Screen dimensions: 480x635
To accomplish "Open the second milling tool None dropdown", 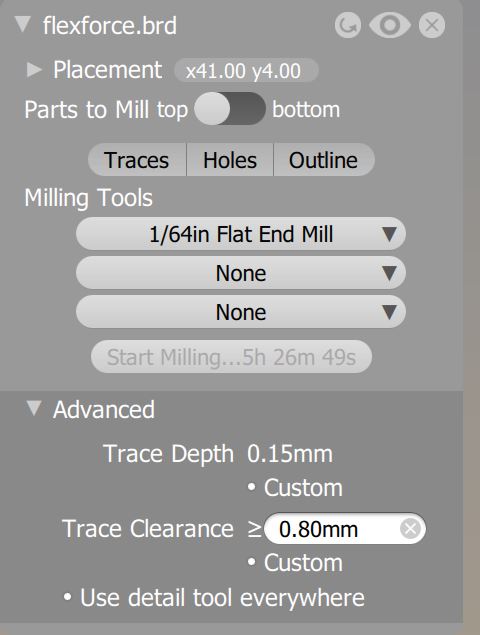I will (241, 273).
